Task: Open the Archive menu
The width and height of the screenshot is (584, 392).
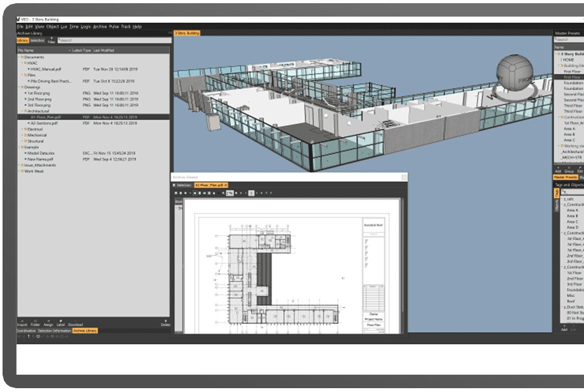Action: pos(100,27)
